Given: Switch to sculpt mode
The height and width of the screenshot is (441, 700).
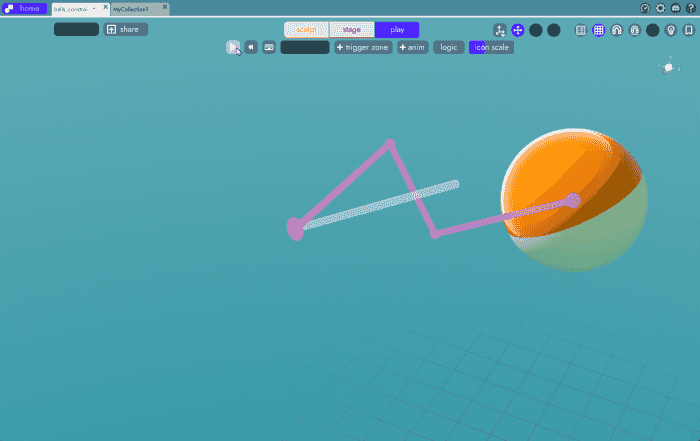Looking at the screenshot, I should point(306,30).
